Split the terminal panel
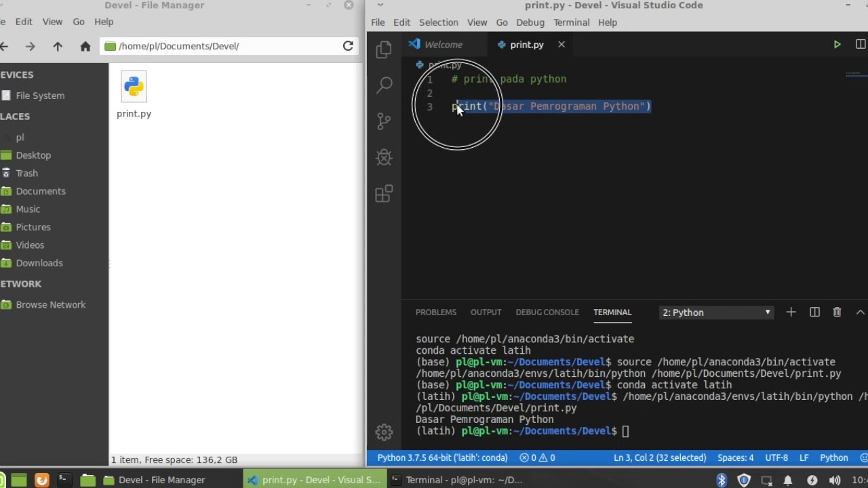Screen dimensions: 868x488 (x=814, y=312)
